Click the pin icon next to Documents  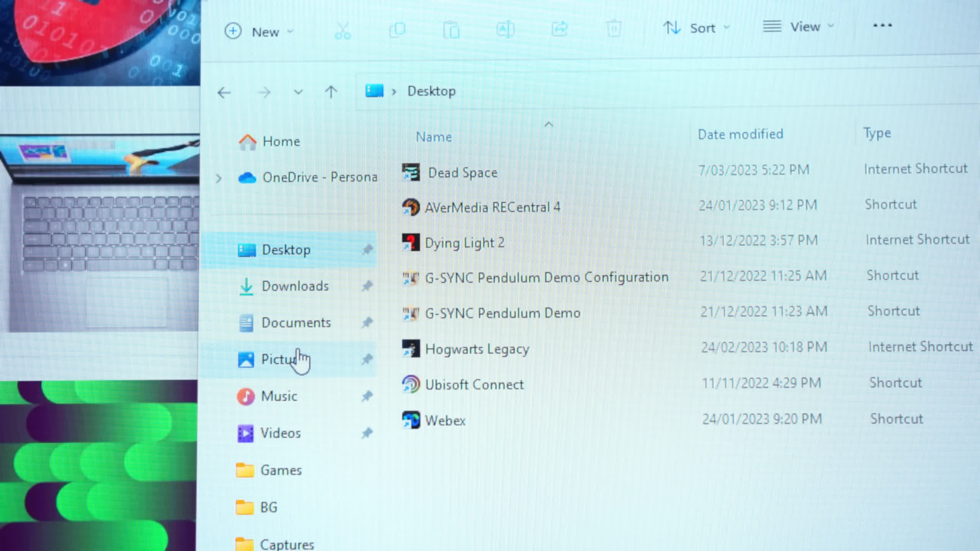tap(367, 322)
